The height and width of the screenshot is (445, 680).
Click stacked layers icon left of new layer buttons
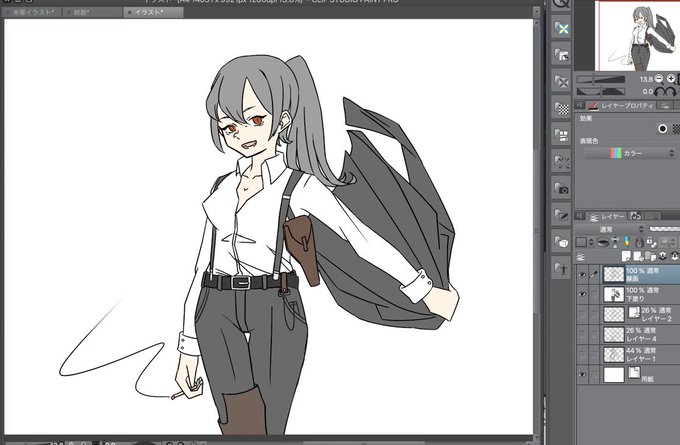[x=581, y=257]
